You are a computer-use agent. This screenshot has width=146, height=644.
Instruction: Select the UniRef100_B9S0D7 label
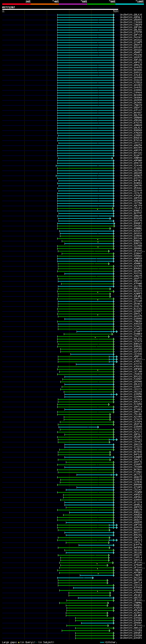tap(131, 47)
